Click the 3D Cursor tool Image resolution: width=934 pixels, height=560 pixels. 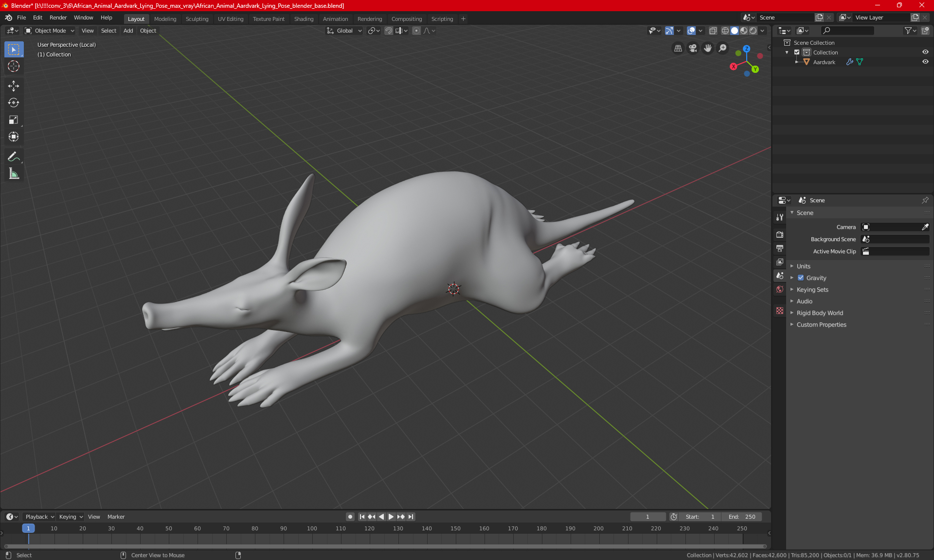coord(13,66)
